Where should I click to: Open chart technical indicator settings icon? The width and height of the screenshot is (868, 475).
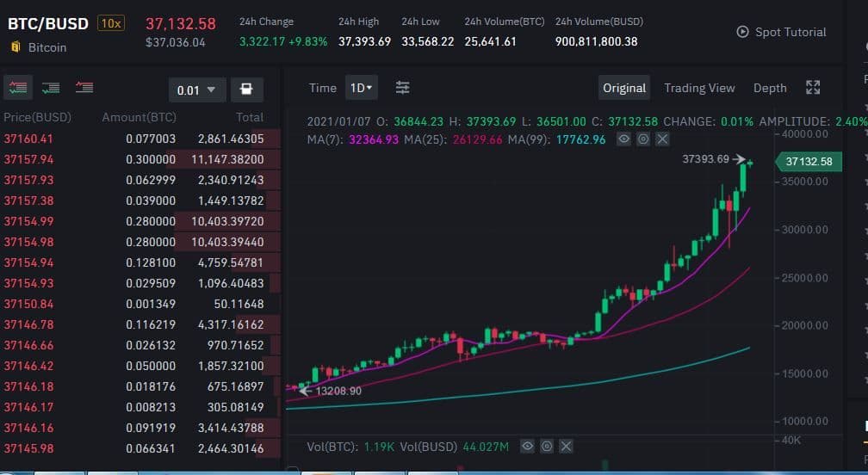[402, 88]
